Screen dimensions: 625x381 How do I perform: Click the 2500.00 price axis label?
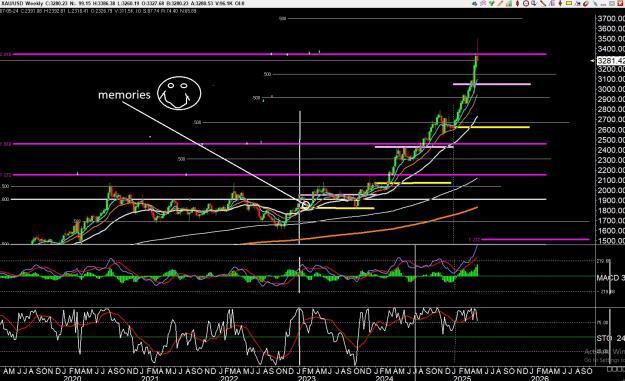pos(611,140)
